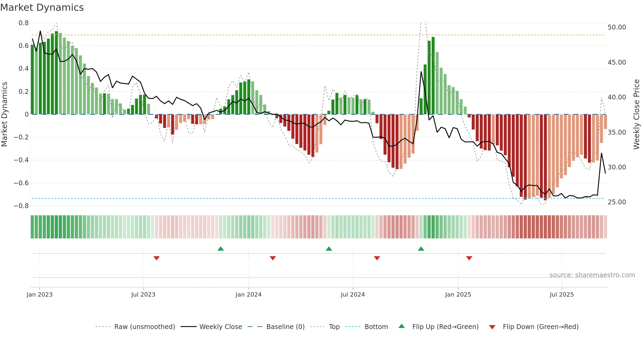644x362 pixels.
Task: Click the cyan dotted Bottom threshold line
Action: pyautogui.click(x=318, y=198)
